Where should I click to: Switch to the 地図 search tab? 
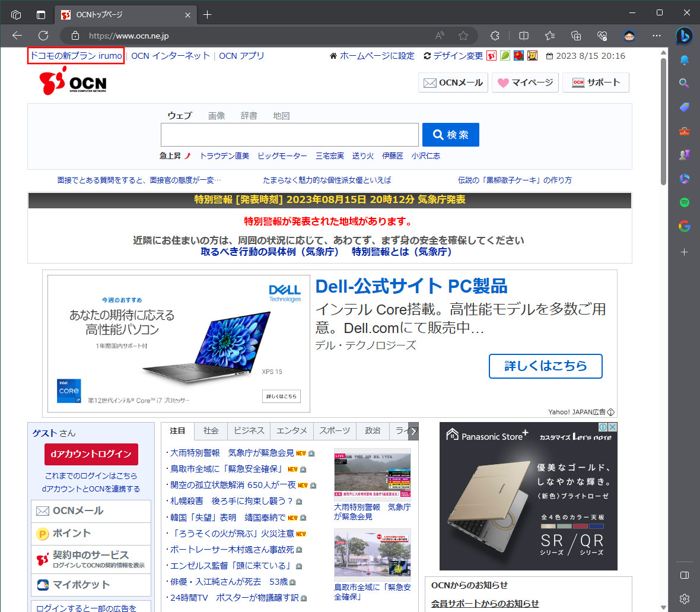coord(281,116)
